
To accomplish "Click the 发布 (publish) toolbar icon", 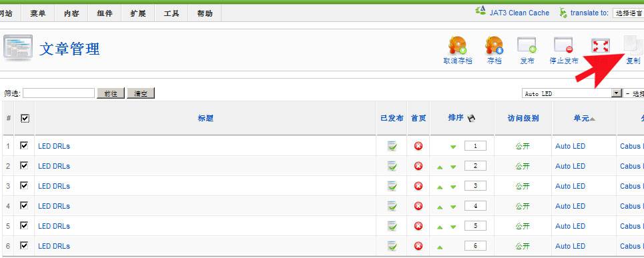I will 527,45.
